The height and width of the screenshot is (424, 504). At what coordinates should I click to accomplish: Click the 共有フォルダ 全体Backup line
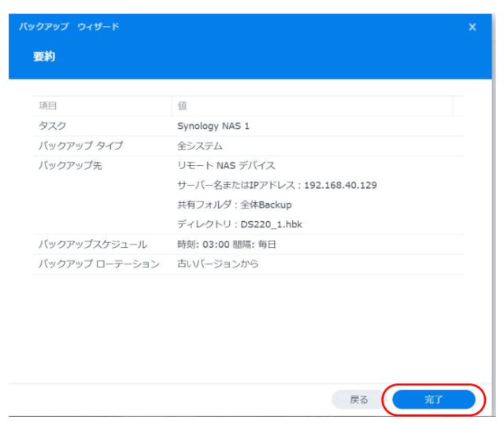pos(235,205)
